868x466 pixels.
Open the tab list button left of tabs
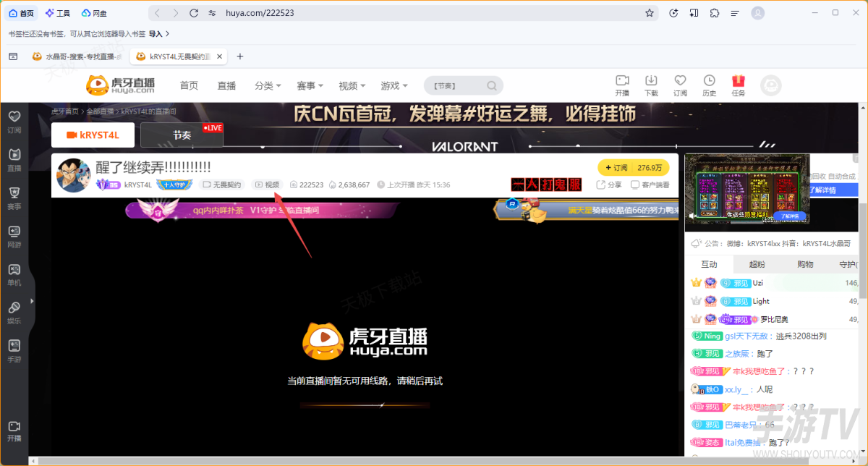coord(13,56)
